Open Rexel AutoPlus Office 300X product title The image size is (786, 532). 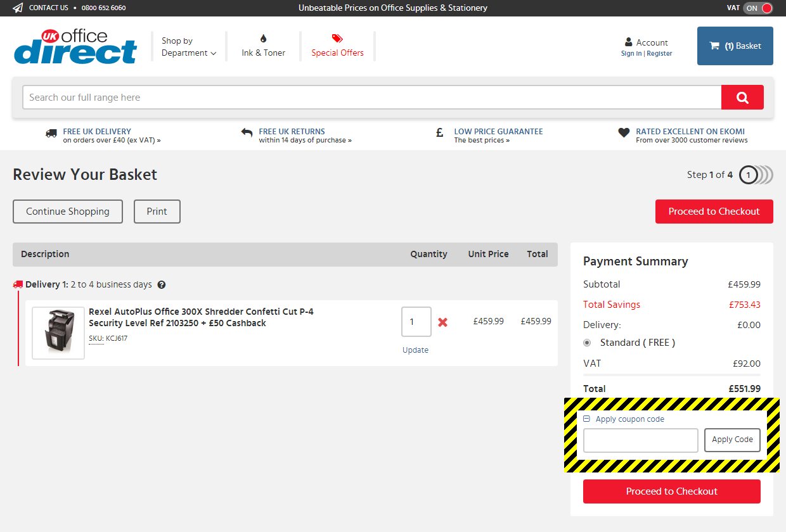(x=201, y=317)
